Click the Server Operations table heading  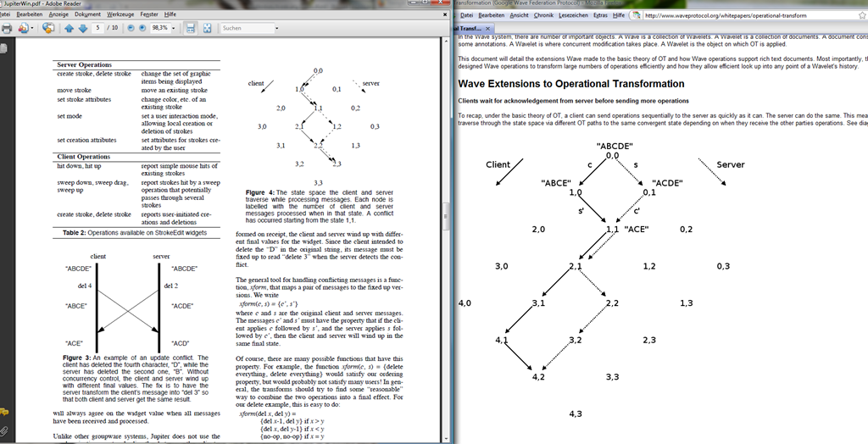coord(84,64)
